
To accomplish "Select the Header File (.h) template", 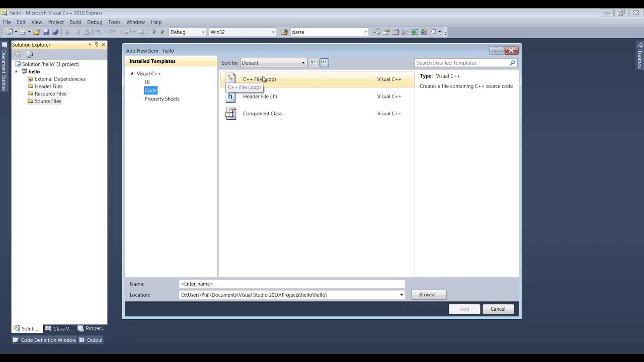I will [317, 97].
